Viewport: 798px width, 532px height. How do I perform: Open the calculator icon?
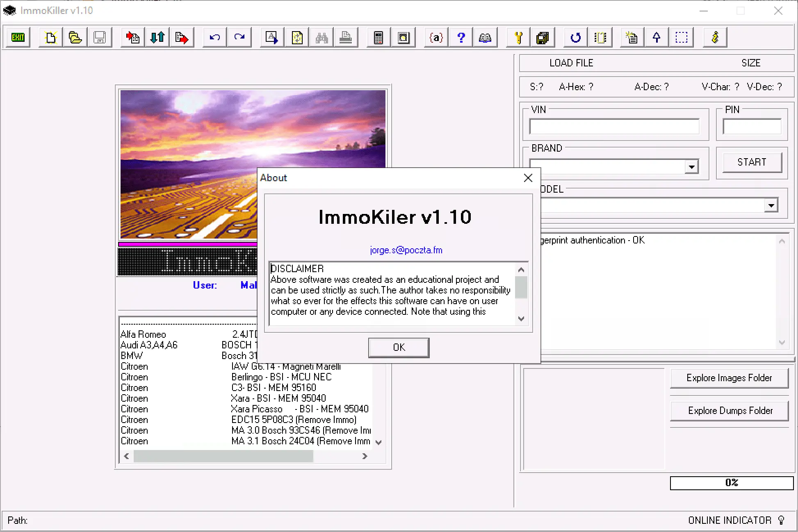pyautogui.click(x=378, y=38)
